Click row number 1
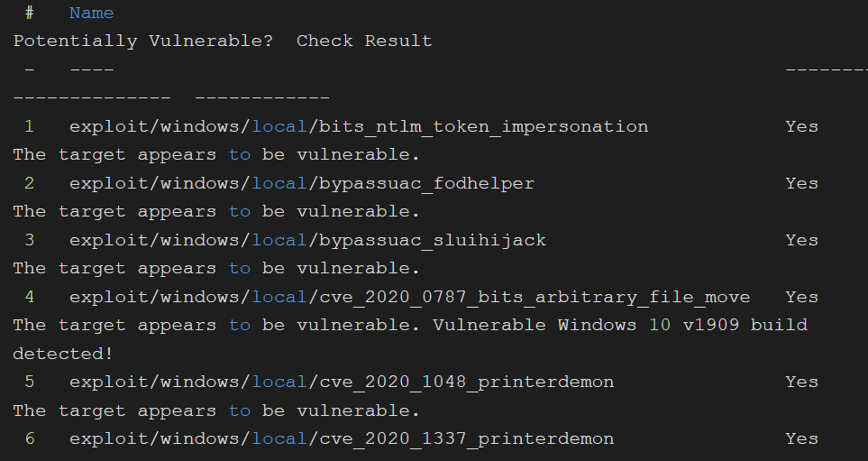The image size is (868, 461). pos(30,126)
